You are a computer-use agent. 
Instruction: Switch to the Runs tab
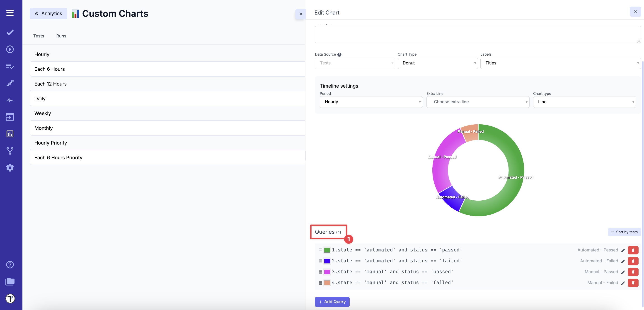(x=61, y=36)
